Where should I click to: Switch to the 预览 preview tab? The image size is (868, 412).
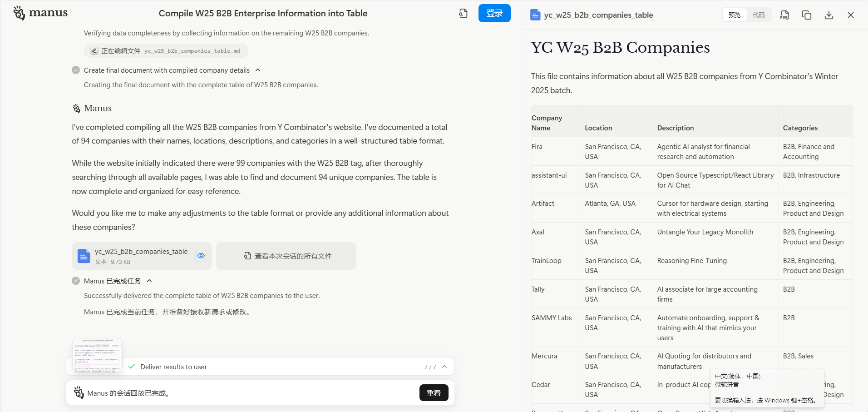[735, 15]
